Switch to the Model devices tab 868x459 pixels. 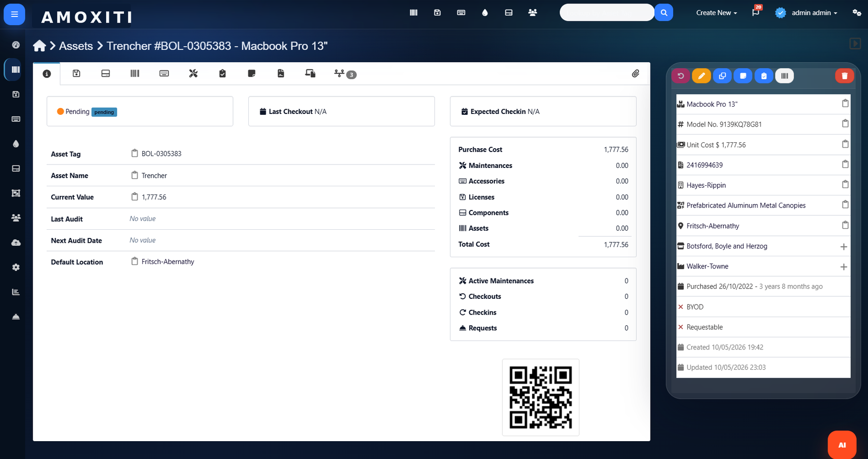pos(311,73)
